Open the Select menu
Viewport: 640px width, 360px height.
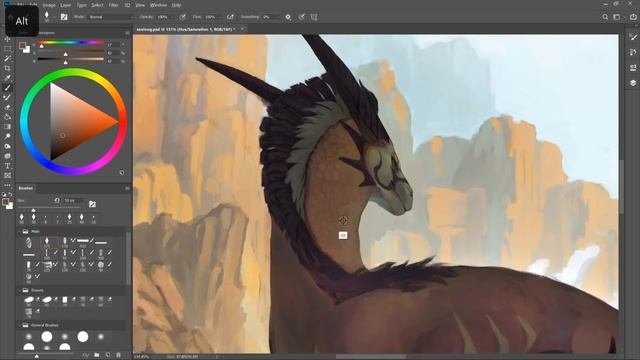[97, 5]
